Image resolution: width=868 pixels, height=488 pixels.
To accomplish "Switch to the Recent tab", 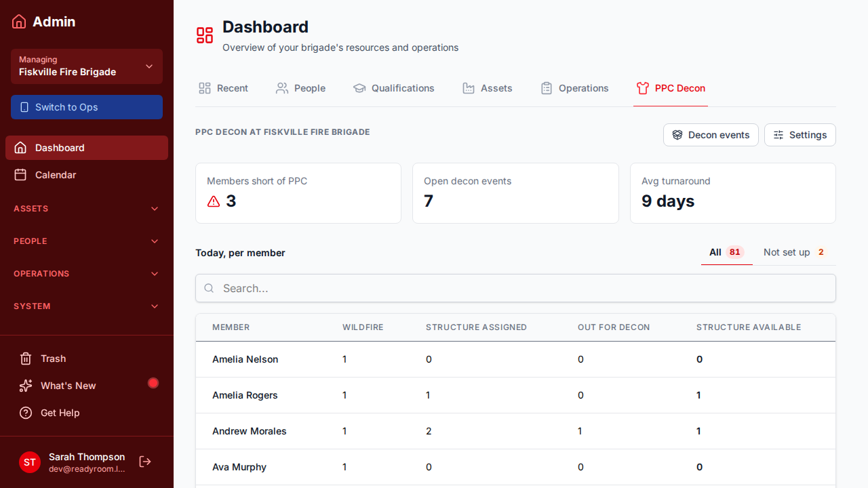I will point(223,88).
